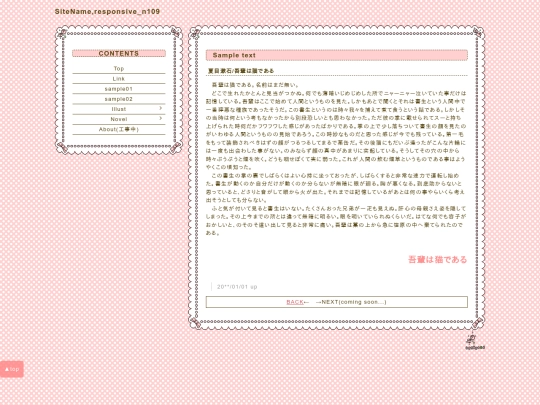Open the Novel menu entry

coord(119,119)
